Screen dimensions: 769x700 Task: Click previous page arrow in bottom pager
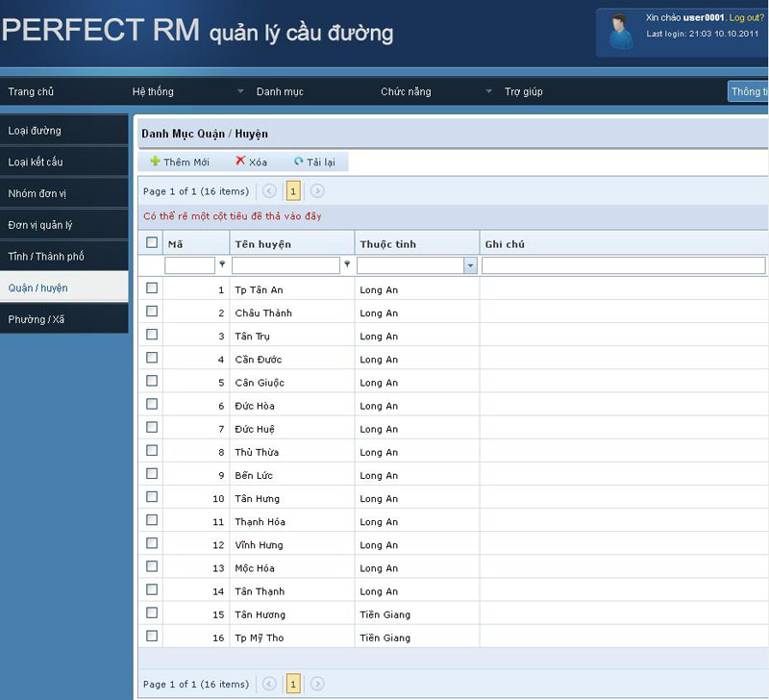click(269, 684)
